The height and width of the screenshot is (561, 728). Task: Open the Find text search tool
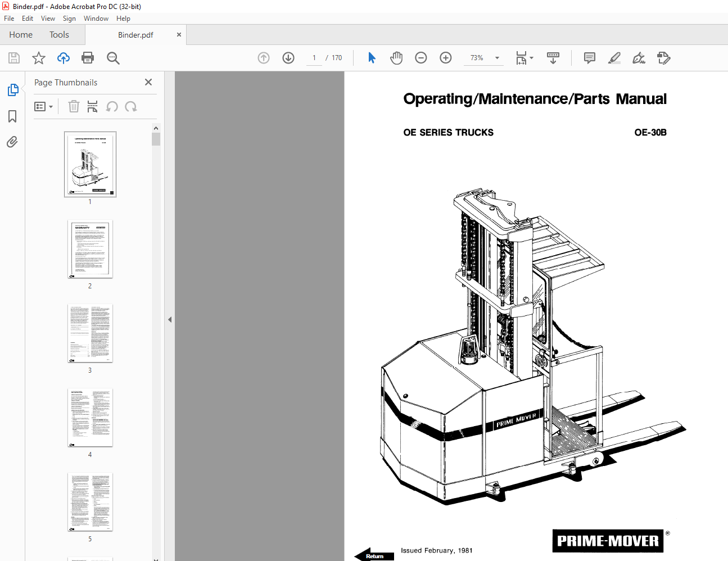point(113,58)
